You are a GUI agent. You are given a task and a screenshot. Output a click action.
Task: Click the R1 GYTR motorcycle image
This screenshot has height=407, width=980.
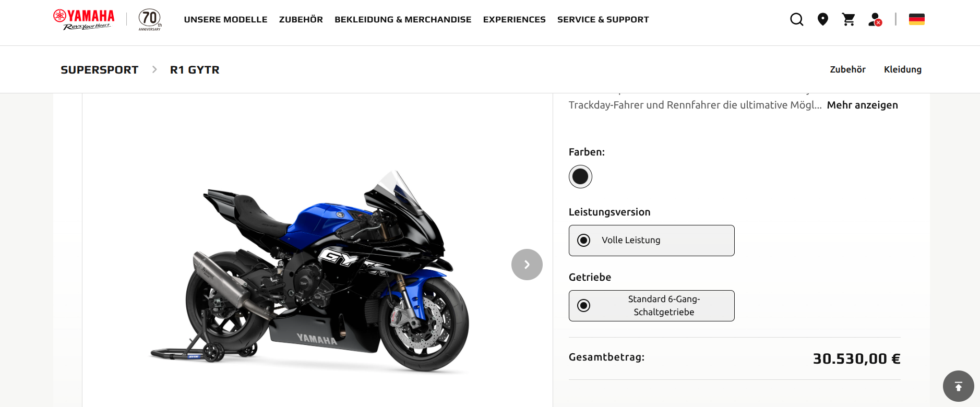pos(309,271)
